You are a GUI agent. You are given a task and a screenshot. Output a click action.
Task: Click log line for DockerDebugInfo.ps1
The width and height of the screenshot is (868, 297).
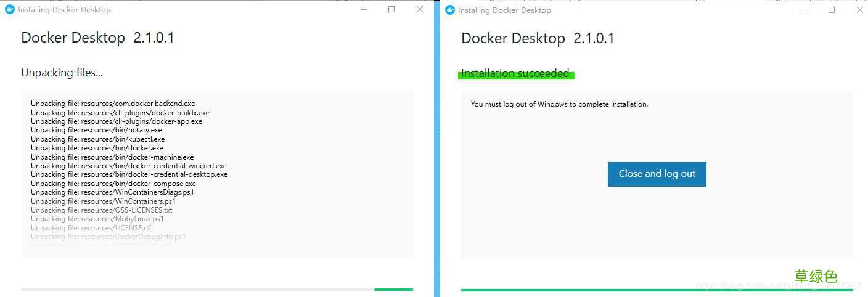click(108, 237)
